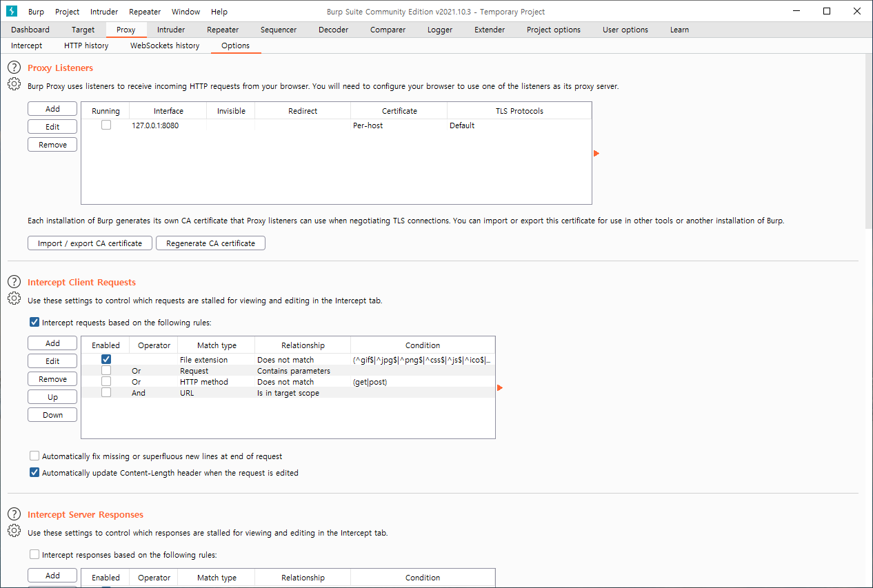Toggle Running checkbox for 127.0.0.1:8080 listener
Screen dimensions: 873x588
point(106,125)
